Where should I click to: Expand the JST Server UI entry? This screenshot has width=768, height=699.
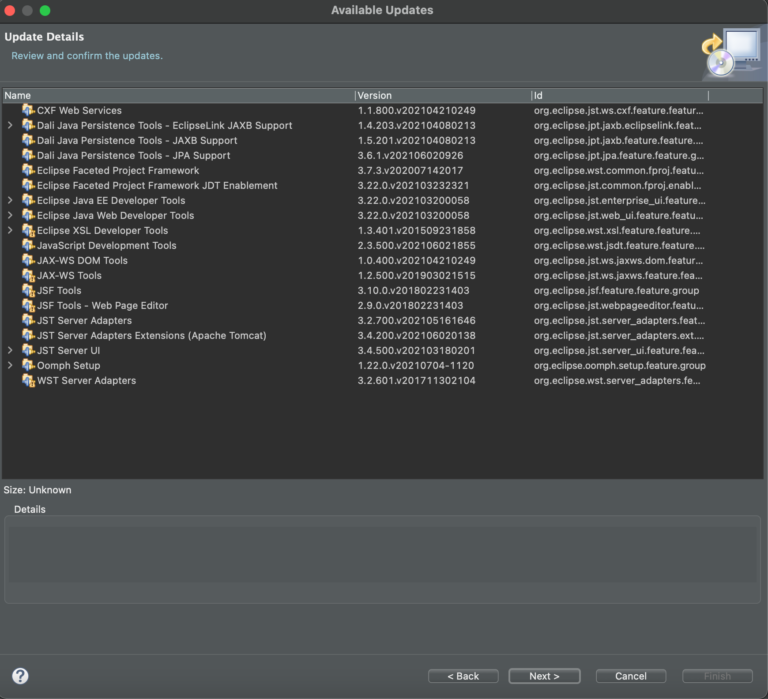(x=10, y=351)
